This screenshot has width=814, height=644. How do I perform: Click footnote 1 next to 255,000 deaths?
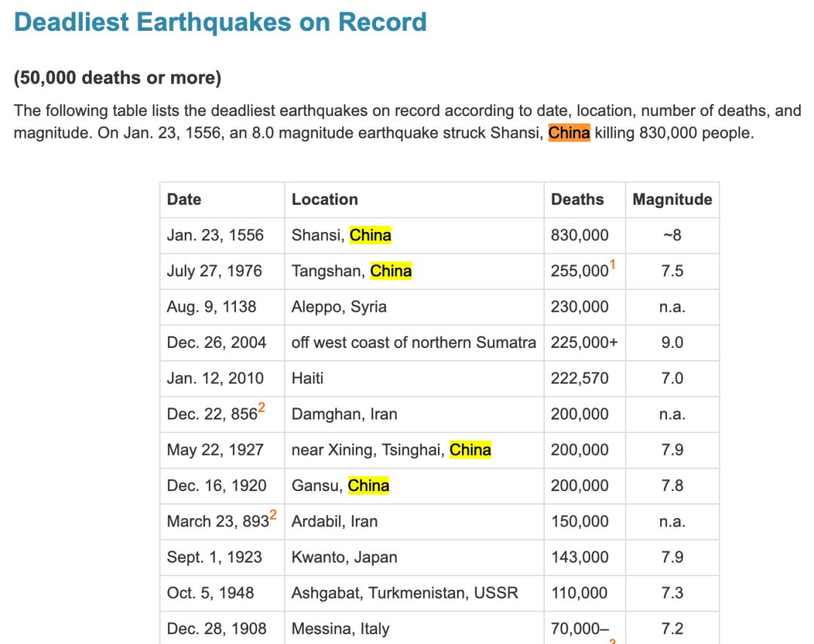click(x=613, y=265)
